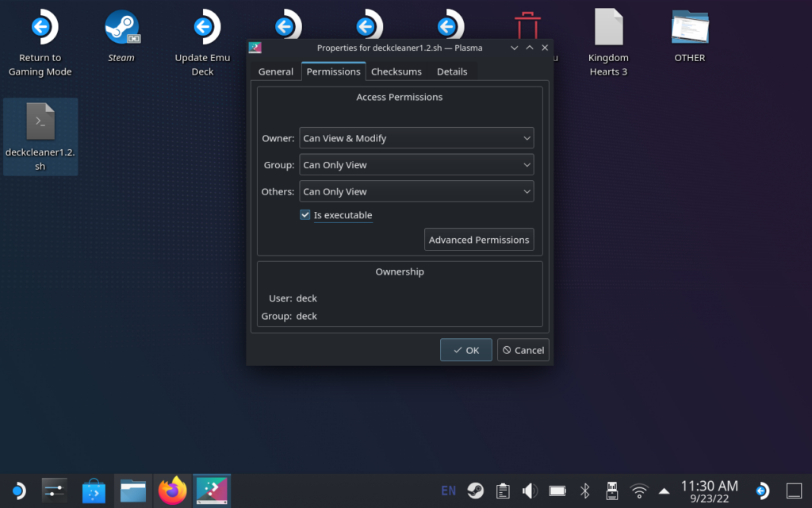Select deckcleaner1.2.sh script file on desktop

(40, 137)
